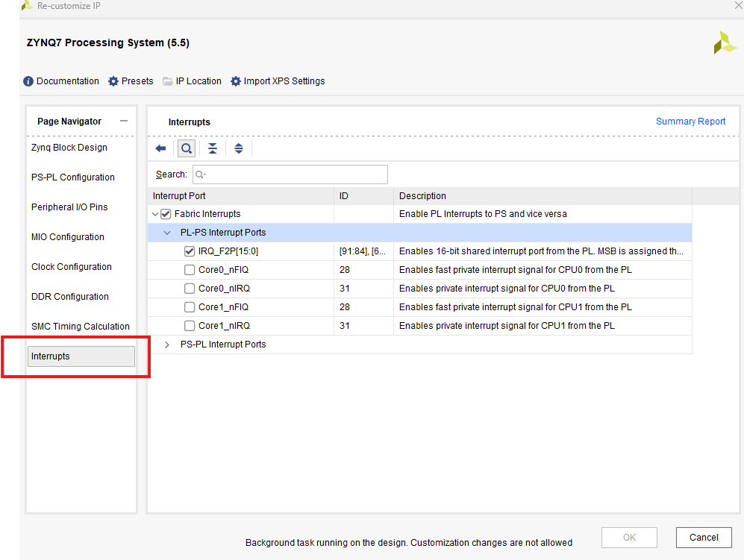Click description 'Enables 16-bit shared interrupt port'

pyautogui.click(x=541, y=251)
